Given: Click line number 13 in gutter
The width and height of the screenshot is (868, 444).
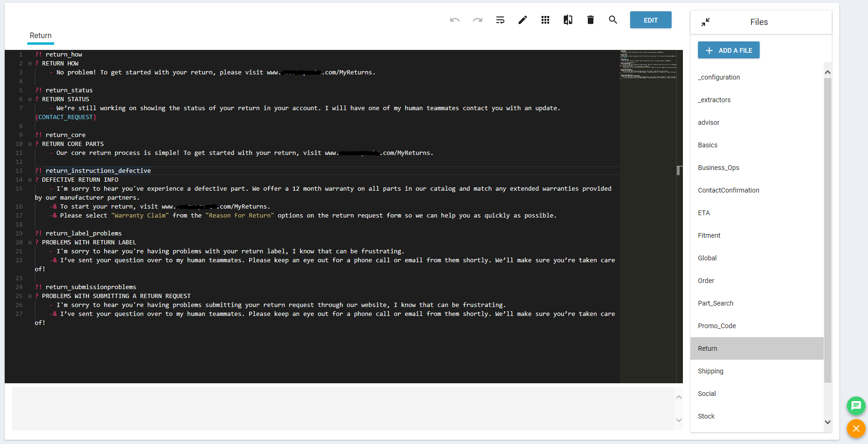Looking at the screenshot, I should coord(19,171).
